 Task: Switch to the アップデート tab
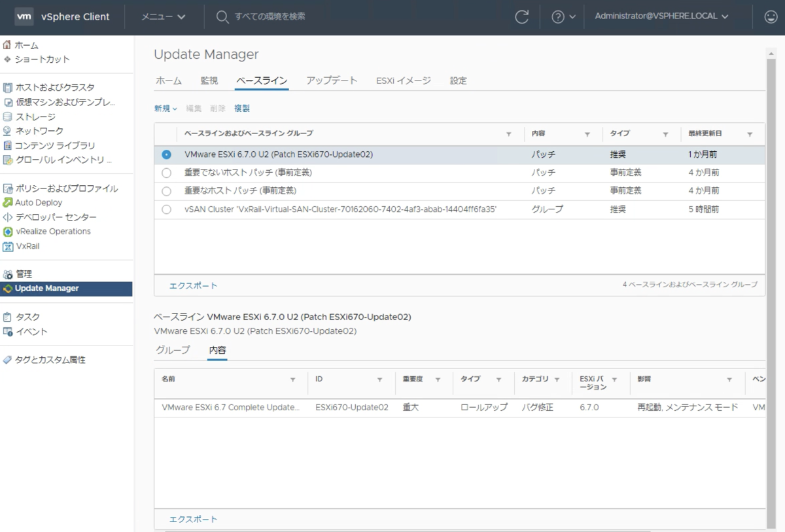pyautogui.click(x=332, y=80)
